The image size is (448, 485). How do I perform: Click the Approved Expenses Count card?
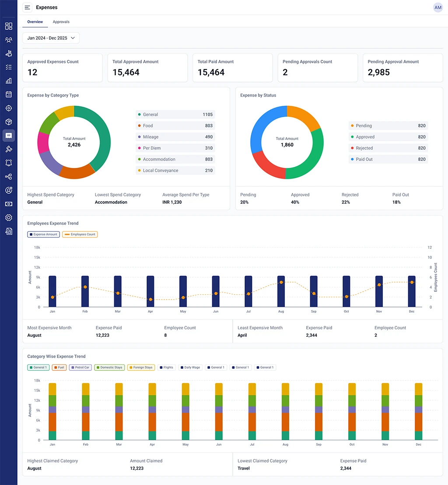(63, 68)
